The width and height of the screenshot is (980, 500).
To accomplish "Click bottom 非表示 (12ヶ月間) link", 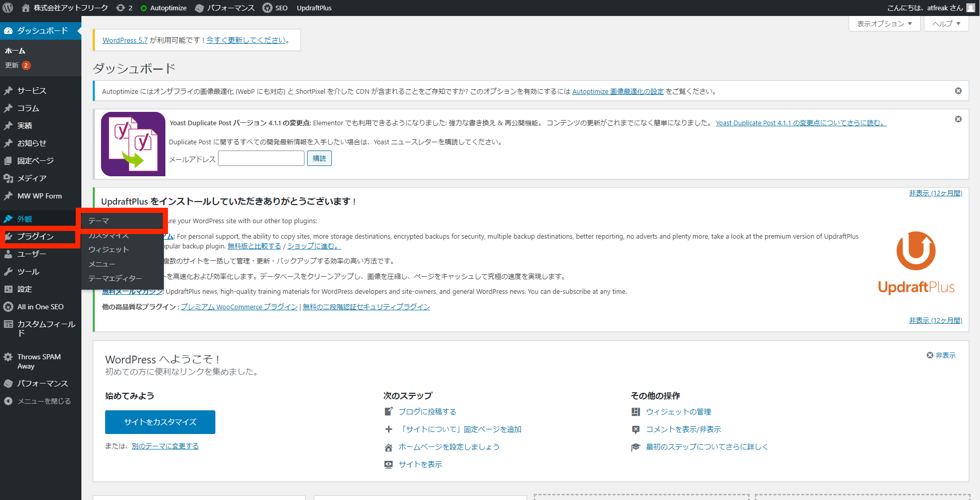I will (x=936, y=320).
